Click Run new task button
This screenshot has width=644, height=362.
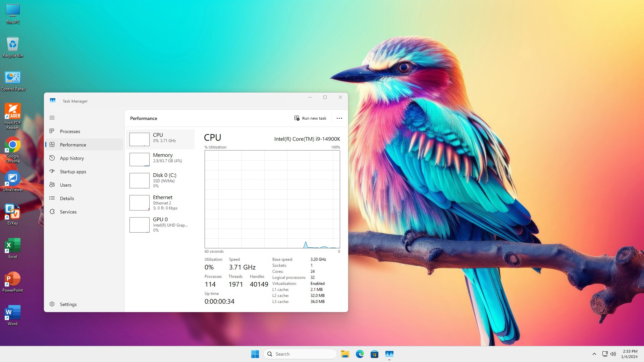click(310, 118)
